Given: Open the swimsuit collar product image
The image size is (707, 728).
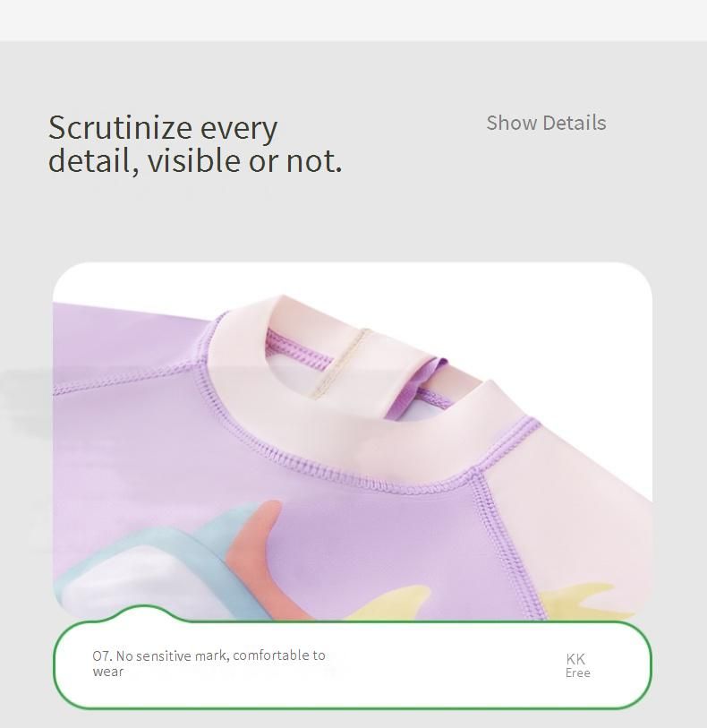Looking at the screenshot, I should tap(353, 441).
